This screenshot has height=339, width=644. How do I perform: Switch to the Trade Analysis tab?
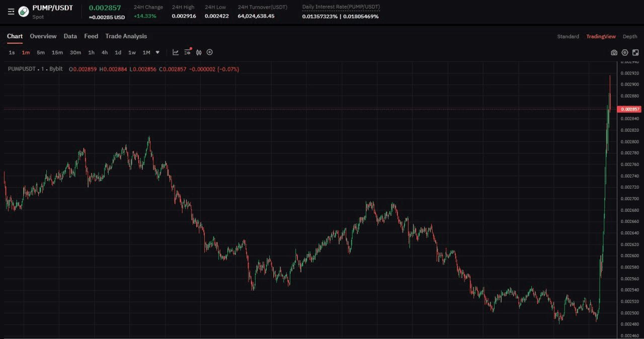tap(126, 36)
